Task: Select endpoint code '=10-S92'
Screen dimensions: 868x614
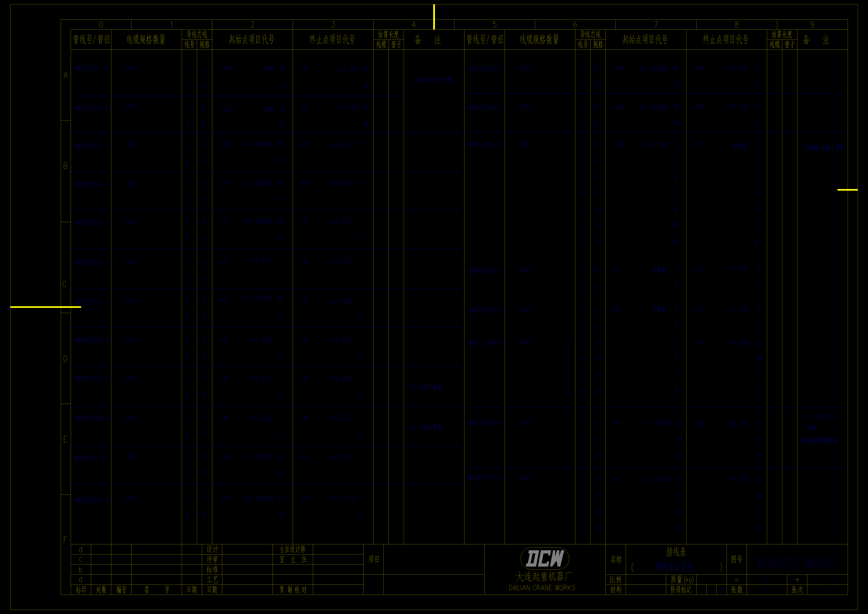Action: coord(737,107)
